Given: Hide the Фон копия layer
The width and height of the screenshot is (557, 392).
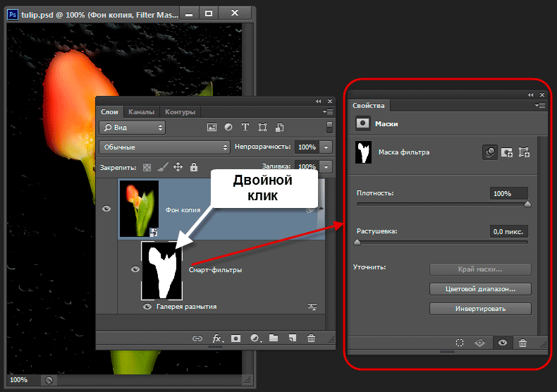Looking at the screenshot, I should pyautogui.click(x=106, y=209).
